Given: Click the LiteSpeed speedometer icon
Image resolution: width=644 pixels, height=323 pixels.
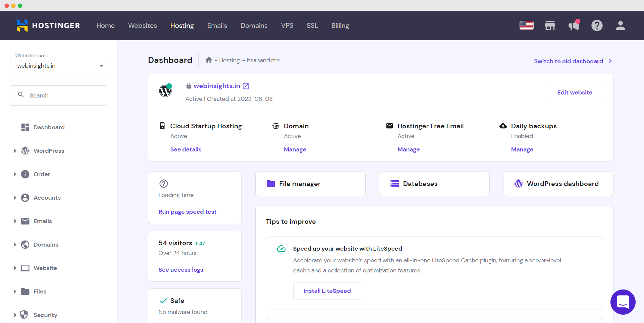Looking at the screenshot, I should [281, 249].
